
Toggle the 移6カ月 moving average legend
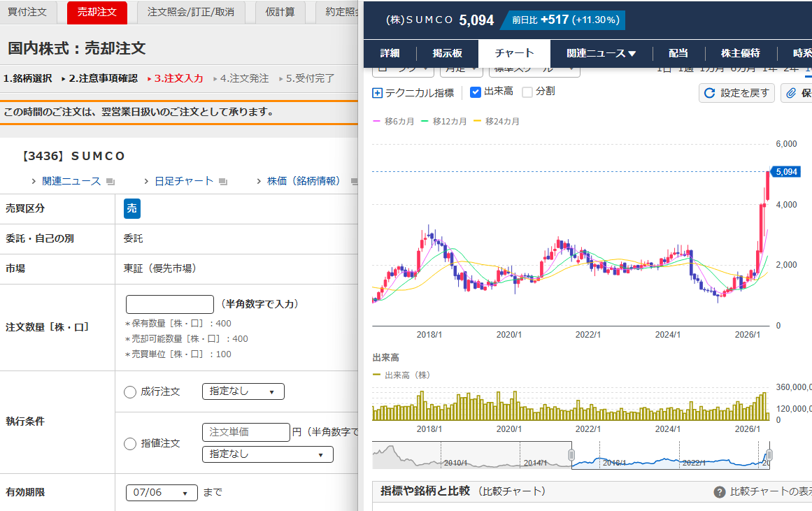[x=394, y=121]
